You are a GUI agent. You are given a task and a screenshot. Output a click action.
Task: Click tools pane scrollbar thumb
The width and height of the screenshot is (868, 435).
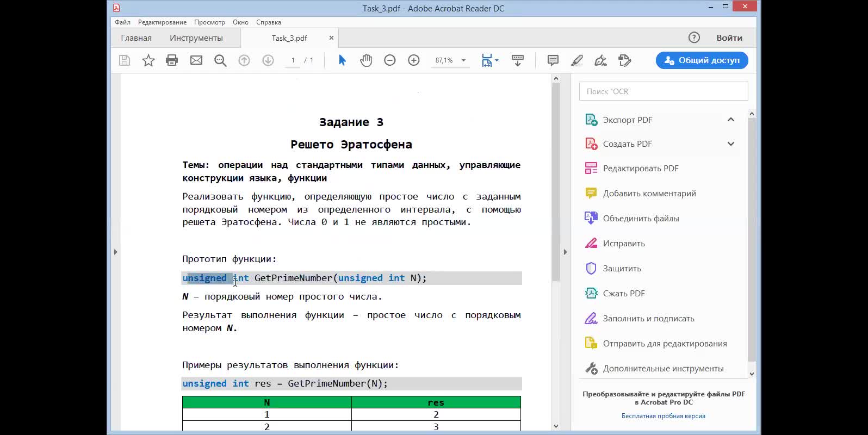(752, 239)
